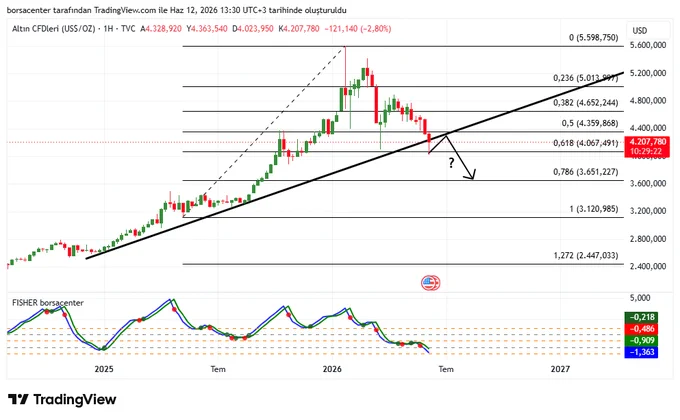
Task: Click the Tem label between 2025 and 2026
Action: pyautogui.click(x=218, y=369)
